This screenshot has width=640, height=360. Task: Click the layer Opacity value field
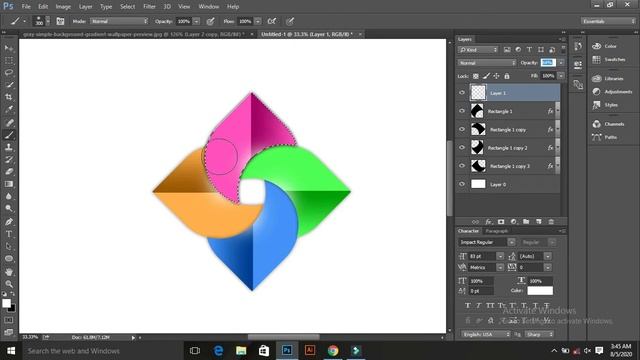pyautogui.click(x=548, y=63)
